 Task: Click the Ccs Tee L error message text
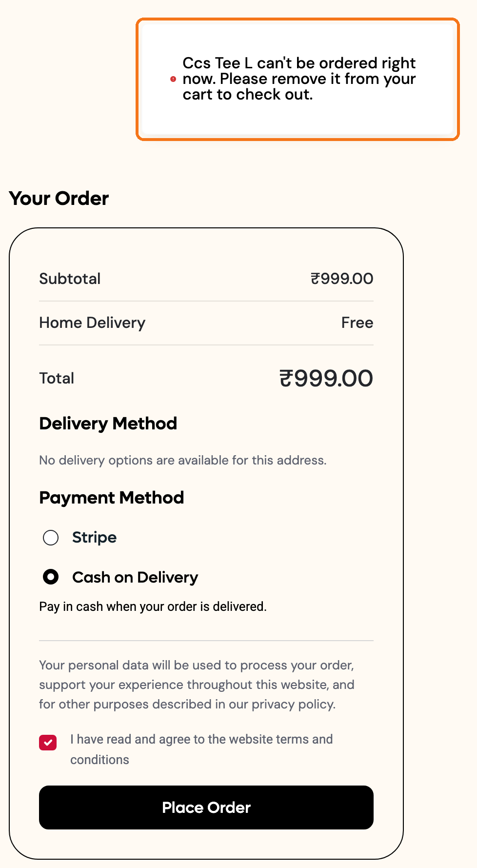(299, 79)
